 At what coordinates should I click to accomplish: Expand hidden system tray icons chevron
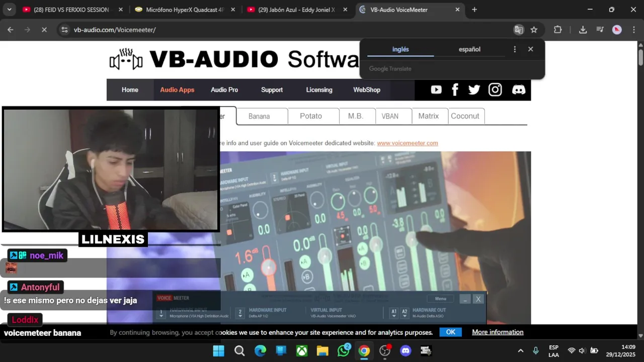[x=521, y=350]
